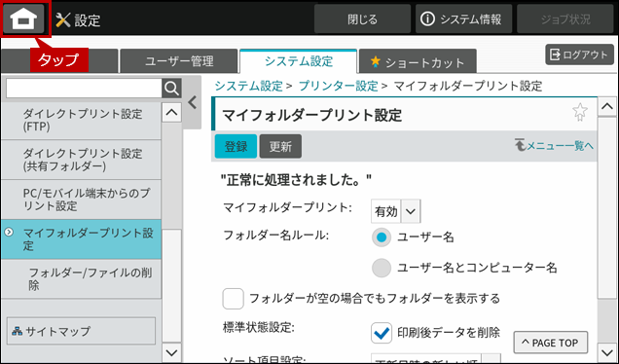The image size is (619, 364).
Task: Click left menu scroll down arrow
Action: 171,352
